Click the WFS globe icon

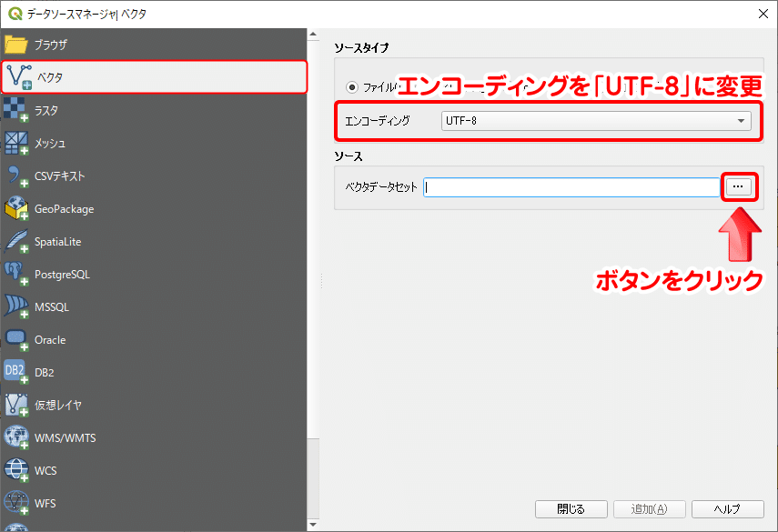coord(15,503)
